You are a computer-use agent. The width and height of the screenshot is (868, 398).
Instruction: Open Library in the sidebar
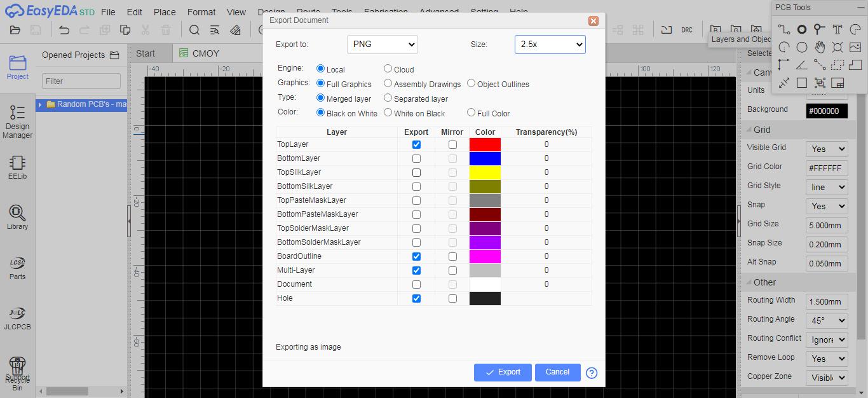click(18, 217)
